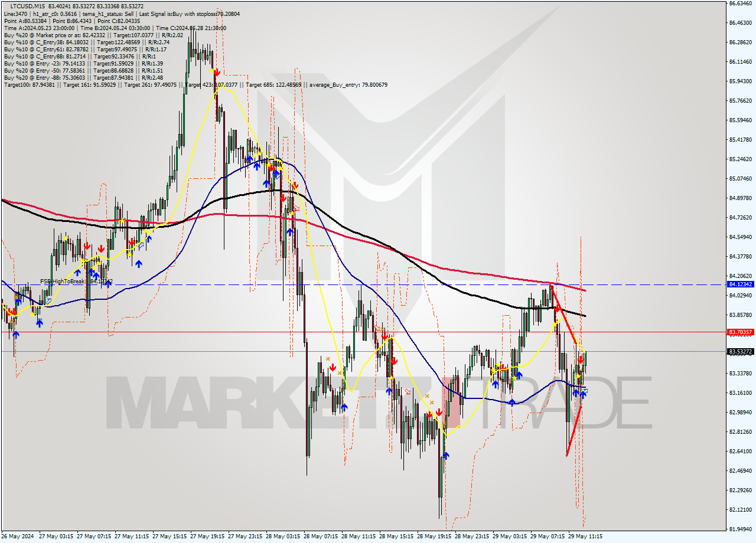Select the 28 May 03:15 time label
The height and width of the screenshot is (543, 756).
tap(283, 537)
